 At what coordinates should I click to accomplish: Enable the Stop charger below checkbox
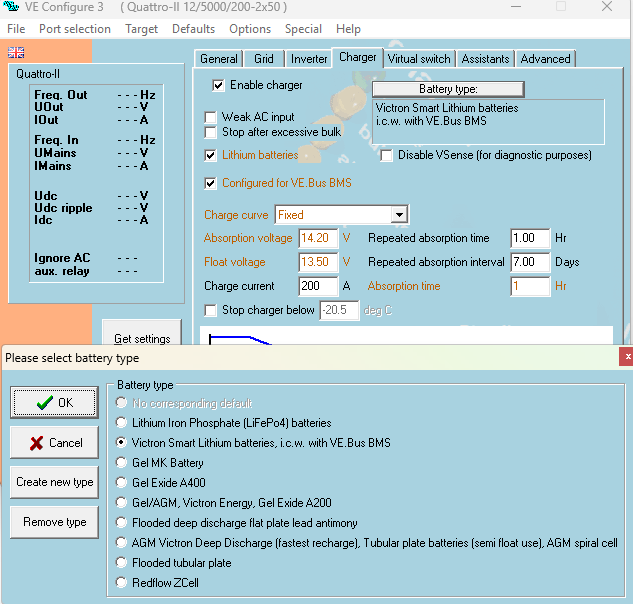[210, 310]
